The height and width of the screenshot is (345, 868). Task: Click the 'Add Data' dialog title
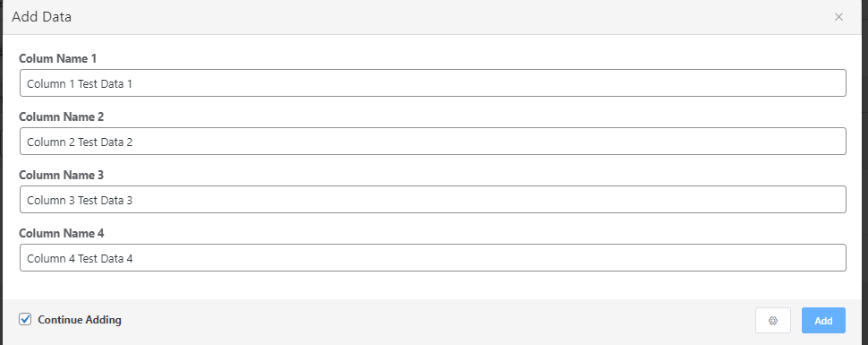pos(41,17)
